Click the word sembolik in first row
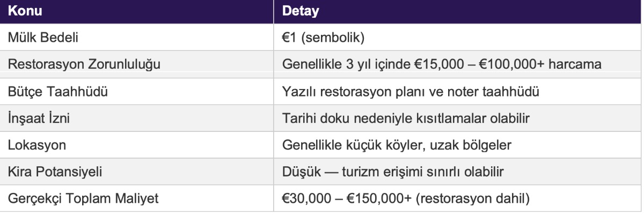 point(333,39)
